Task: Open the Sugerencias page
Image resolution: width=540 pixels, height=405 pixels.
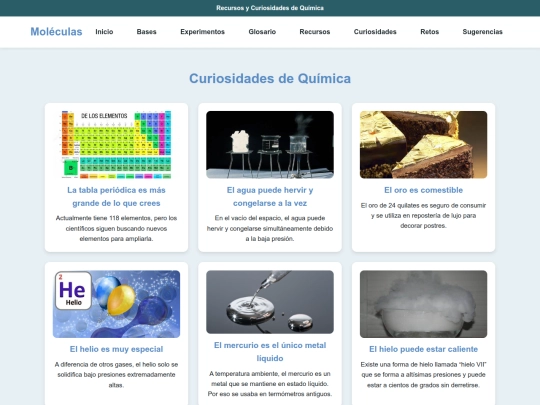Action: click(x=482, y=32)
